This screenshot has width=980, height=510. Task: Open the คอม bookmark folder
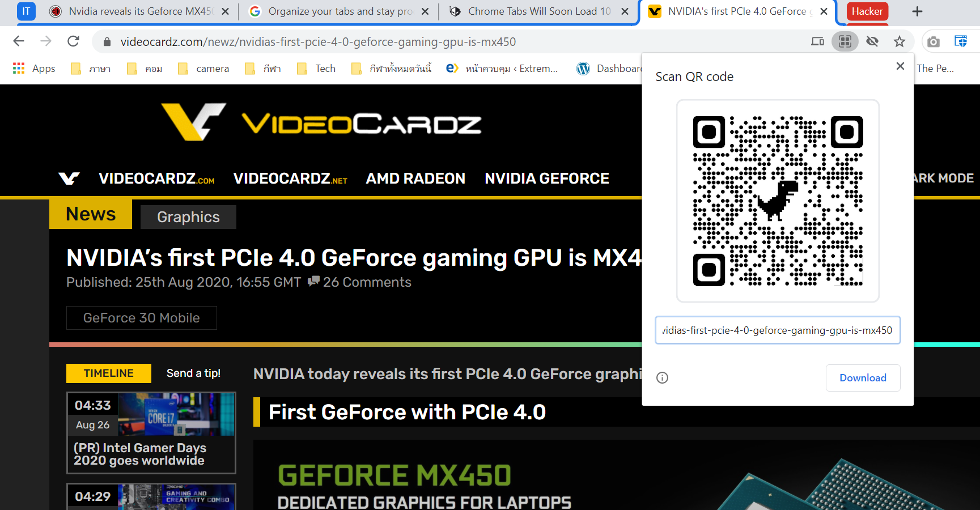(x=145, y=69)
